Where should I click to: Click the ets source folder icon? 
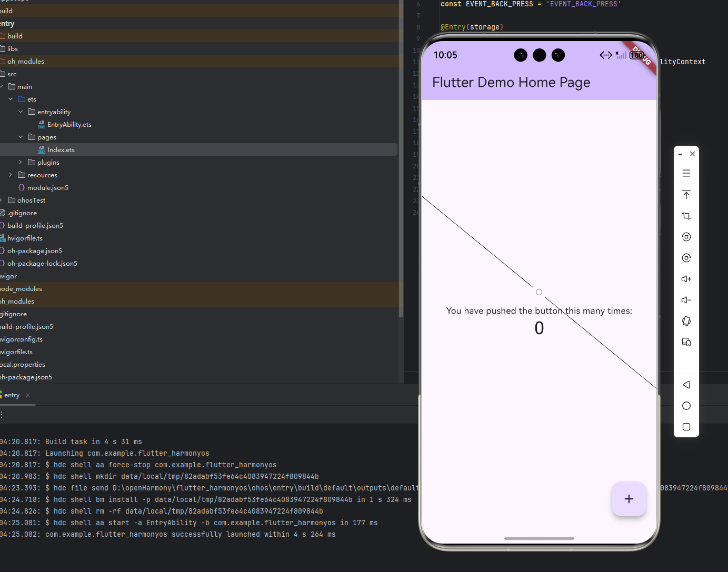tap(22, 99)
